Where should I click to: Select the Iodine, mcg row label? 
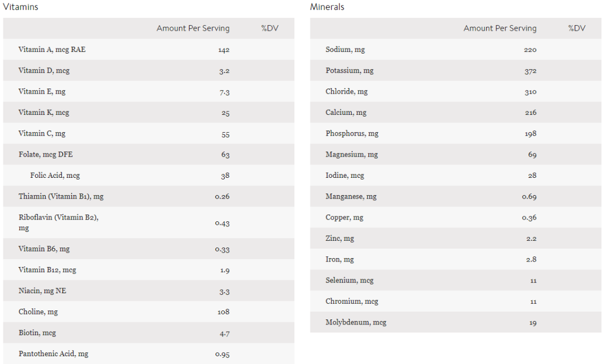point(344,176)
